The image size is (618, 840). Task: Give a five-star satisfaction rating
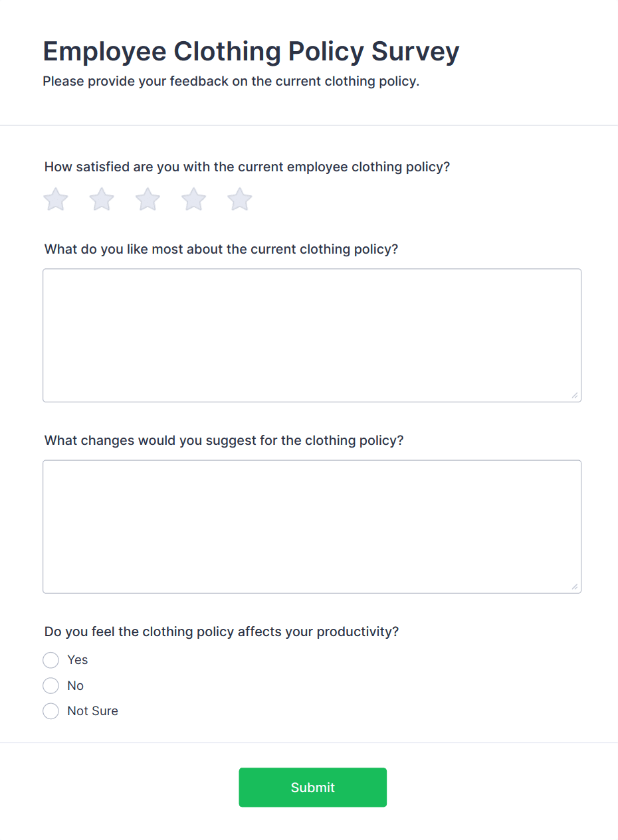[239, 199]
